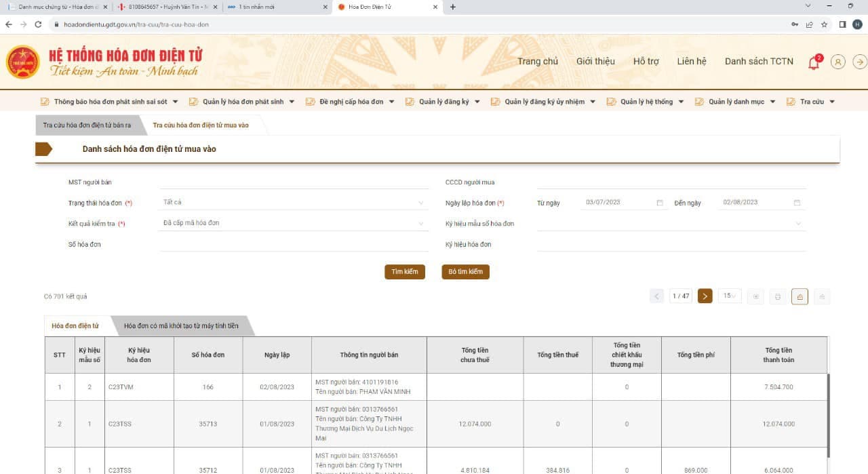The width and height of the screenshot is (868, 474).
Task: Expand the Trạng thái hóa đơn dropdown
Action: click(294, 202)
